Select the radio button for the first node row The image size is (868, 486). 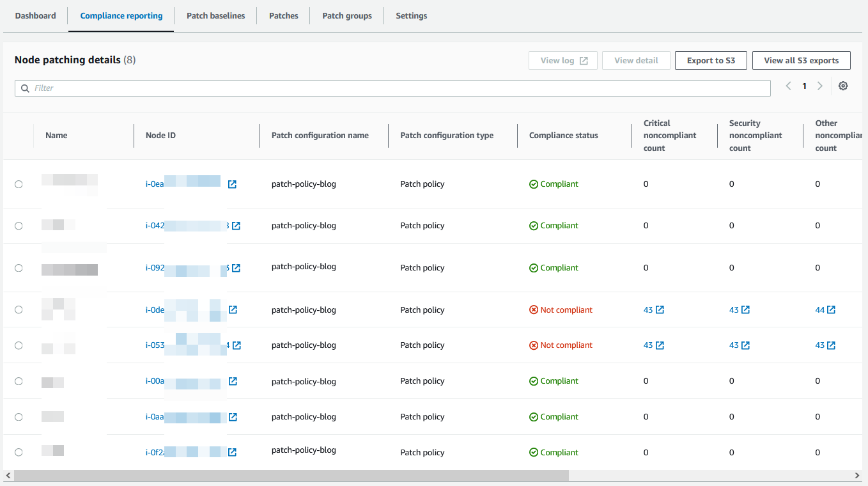tap(19, 184)
